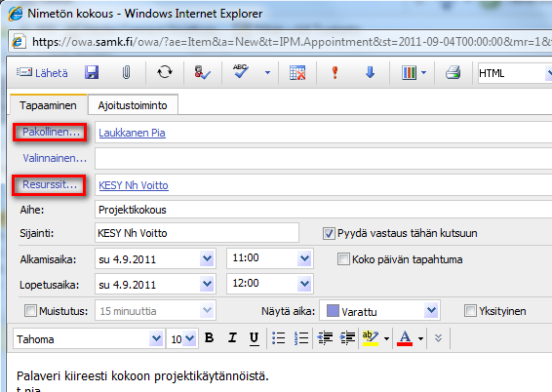Run the ABC spell check icon
The height and width of the screenshot is (392, 552).
pos(241,71)
